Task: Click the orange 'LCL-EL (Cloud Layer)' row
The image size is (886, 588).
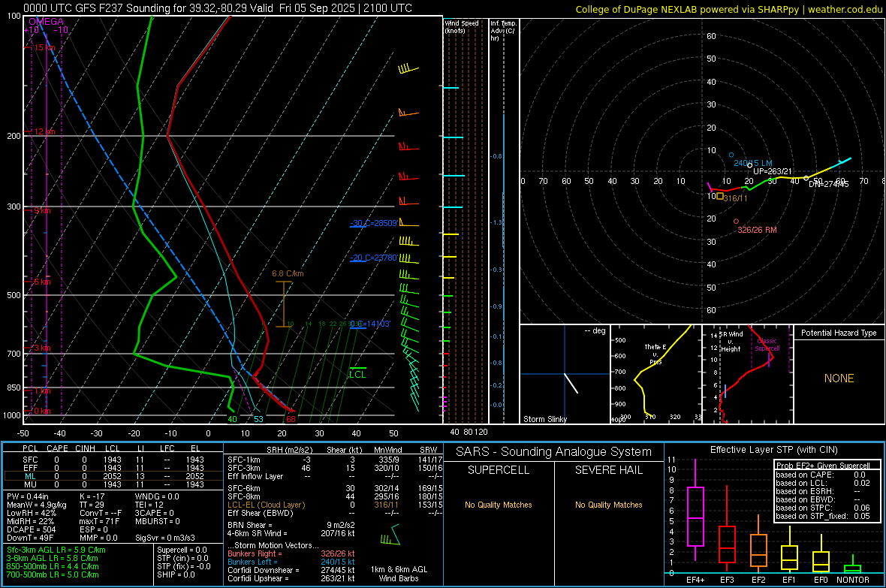Action: click(x=335, y=505)
